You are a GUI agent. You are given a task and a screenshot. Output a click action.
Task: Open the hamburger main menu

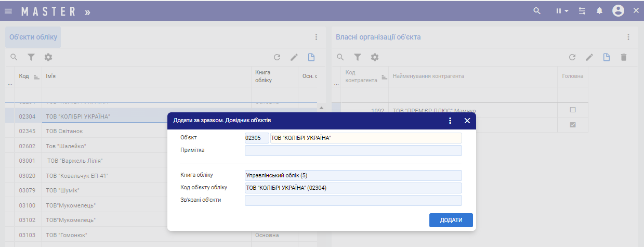pyautogui.click(x=8, y=11)
